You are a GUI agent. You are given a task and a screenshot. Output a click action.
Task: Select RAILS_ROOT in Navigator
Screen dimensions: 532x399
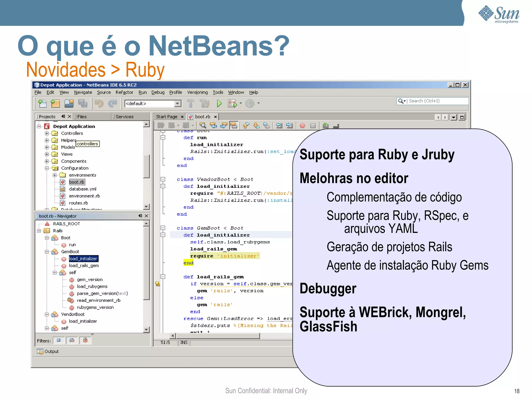(x=66, y=224)
